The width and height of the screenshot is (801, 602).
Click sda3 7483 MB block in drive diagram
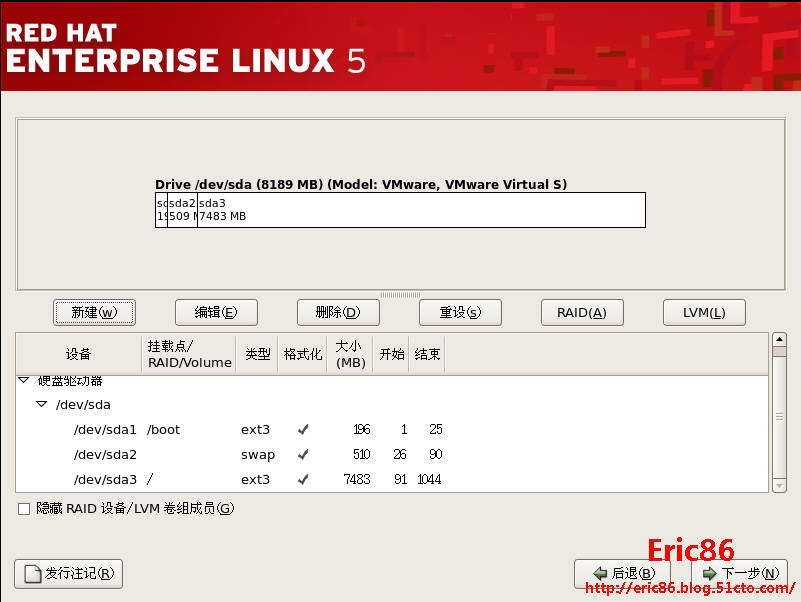coord(421,210)
